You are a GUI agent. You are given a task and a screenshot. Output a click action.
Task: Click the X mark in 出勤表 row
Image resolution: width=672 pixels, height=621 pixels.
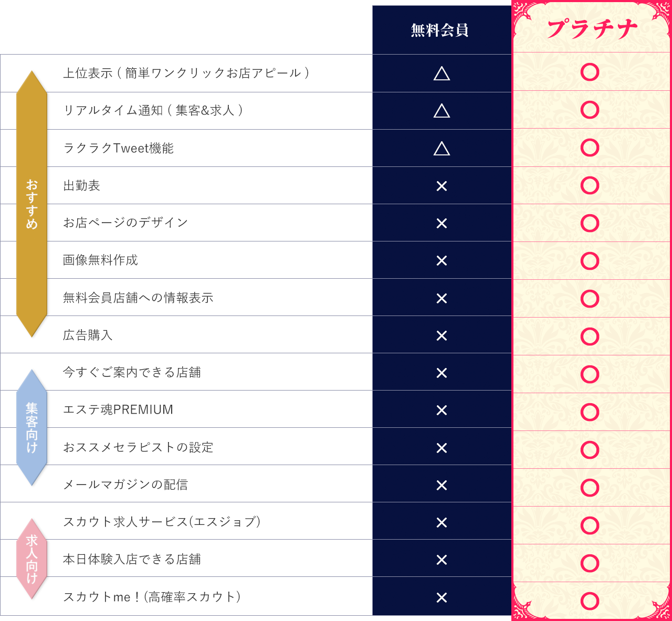click(442, 186)
